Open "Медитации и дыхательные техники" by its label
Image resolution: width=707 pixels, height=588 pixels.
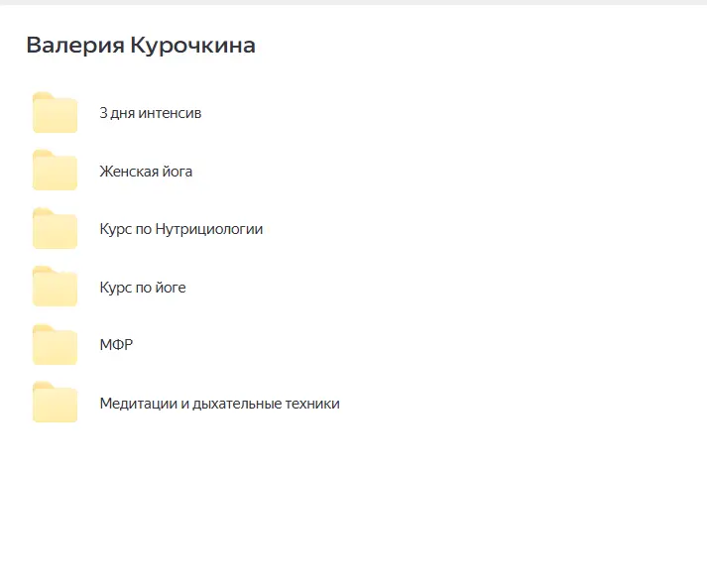tap(219, 404)
